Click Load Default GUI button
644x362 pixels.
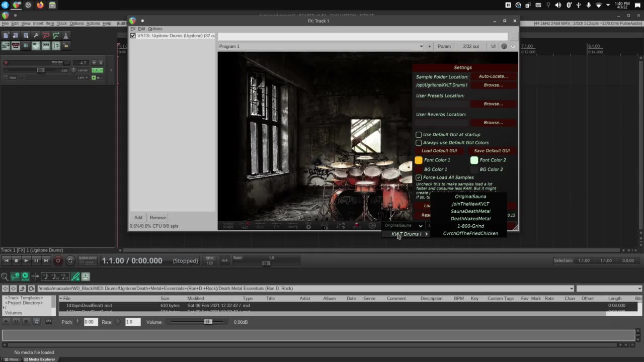coord(439,151)
